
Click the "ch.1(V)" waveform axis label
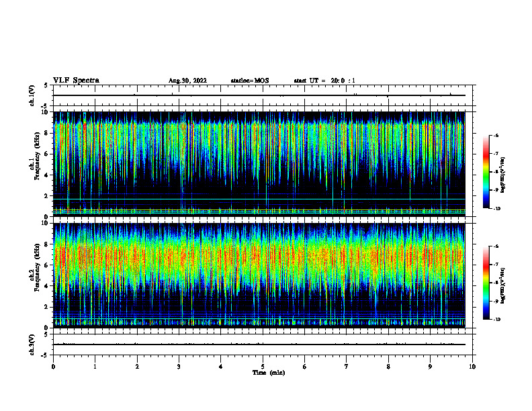(x=32, y=95)
